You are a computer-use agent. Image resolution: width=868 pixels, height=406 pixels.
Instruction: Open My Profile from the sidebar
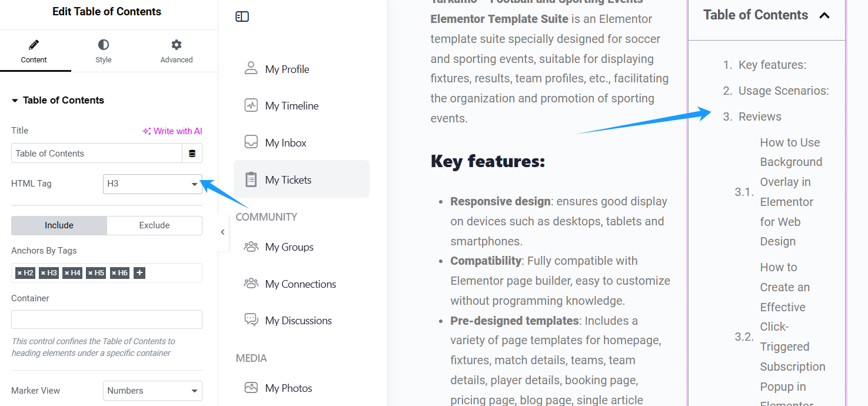tap(287, 69)
